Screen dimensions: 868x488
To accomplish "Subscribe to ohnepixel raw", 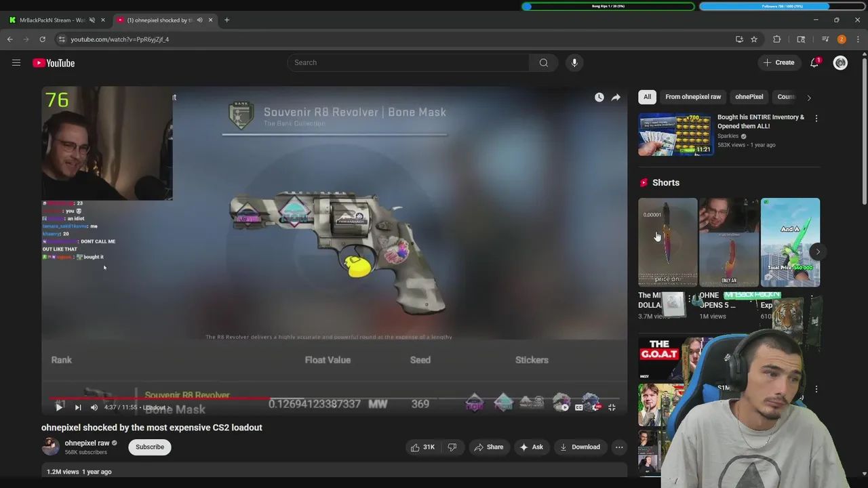I will click(150, 447).
